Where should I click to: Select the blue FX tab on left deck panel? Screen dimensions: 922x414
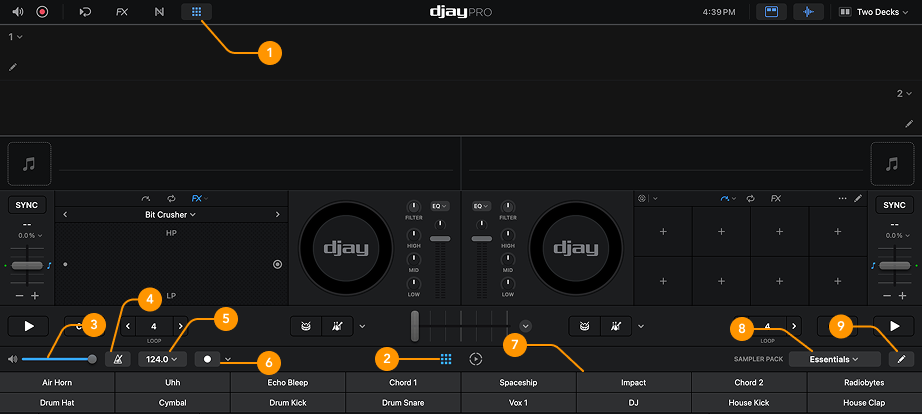pos(199,199)
